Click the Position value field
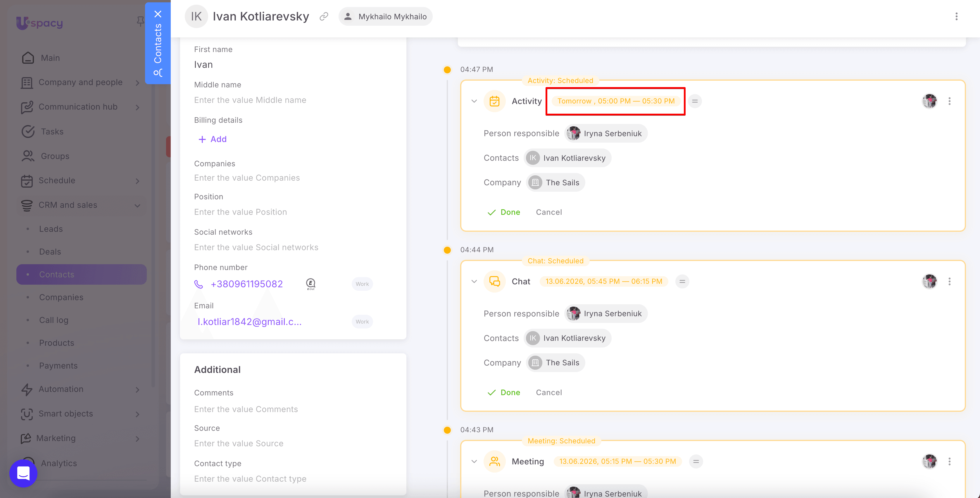 [x=240, y=212]
